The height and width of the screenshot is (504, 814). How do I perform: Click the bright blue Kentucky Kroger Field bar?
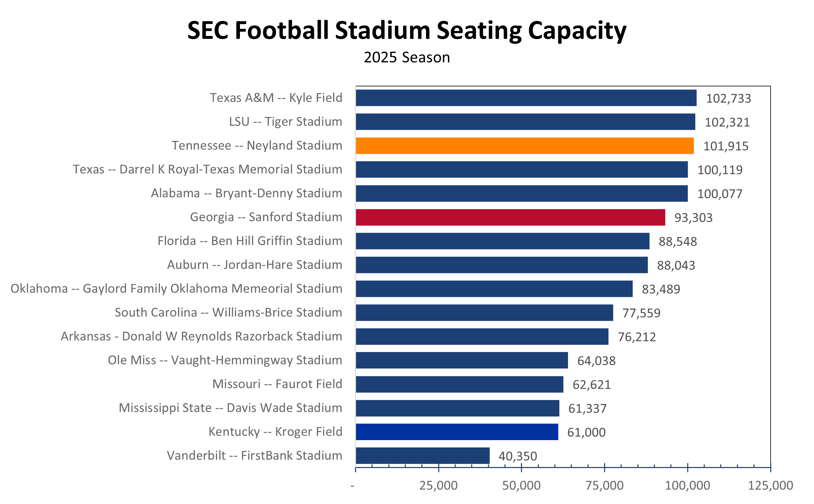pyautogui.click(x=457, y=432)
